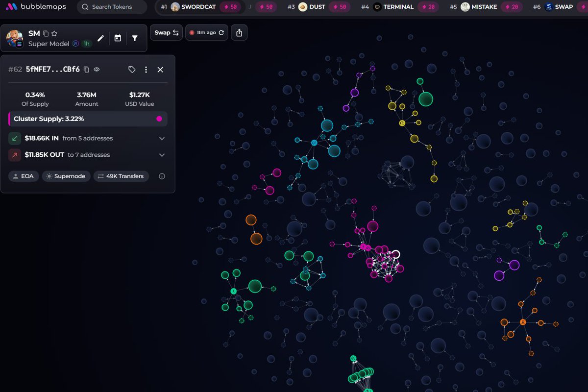Select the Cluster Supply 3.22% row
Image resolution: width=588 pixels, height=392 pixels.
(x=88, y=119)
